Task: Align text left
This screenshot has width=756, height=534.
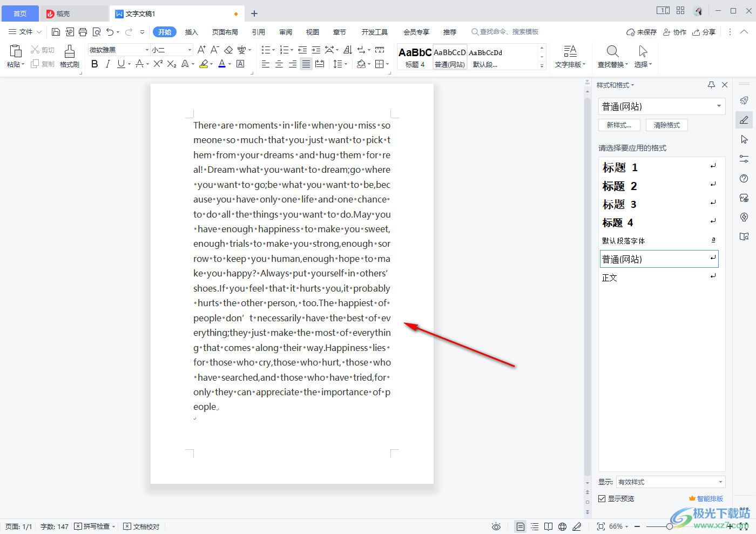Action: click(266, 64)
